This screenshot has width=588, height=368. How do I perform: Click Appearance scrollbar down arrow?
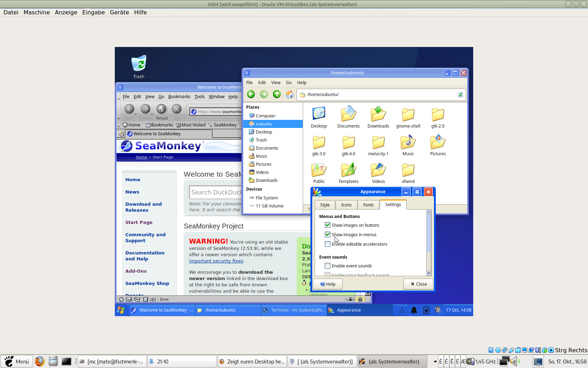[429, 273]
